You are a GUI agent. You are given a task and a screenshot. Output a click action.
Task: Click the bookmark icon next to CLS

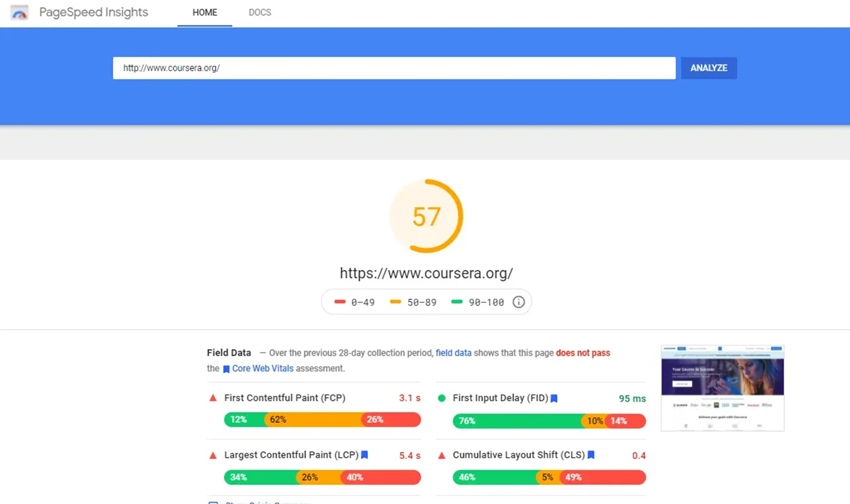[x=591, y=455]
